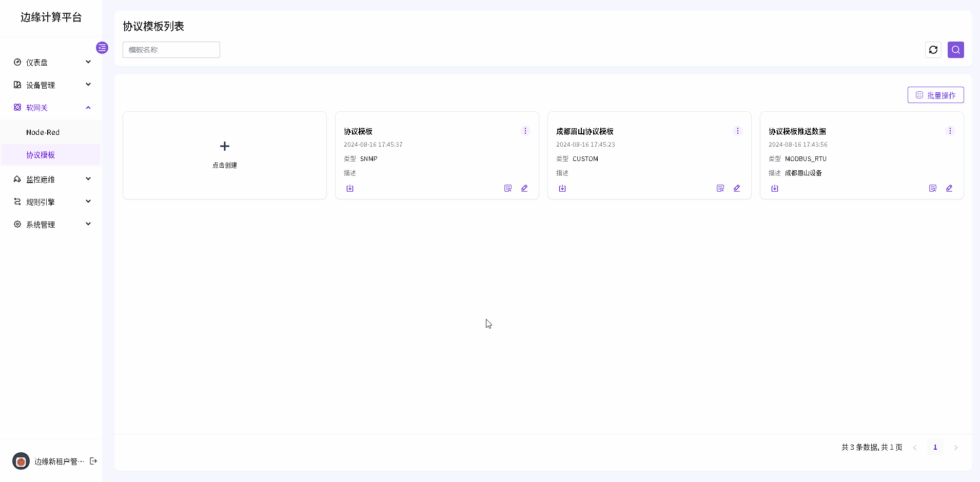The width and height of the screenshot is (980, 482).
Task: Expand the 仪表盘 menu
Action: point(51,62)
